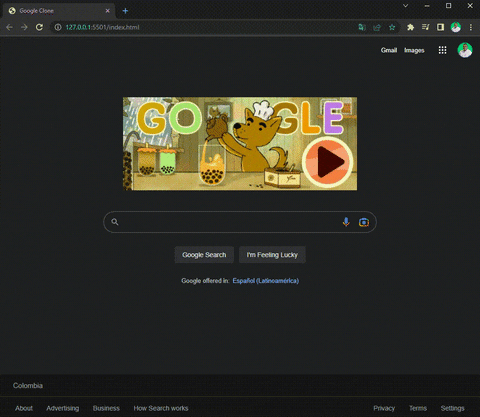Open the media control playlist icon
This screenshot has height=417, width=480.
pos(425,27)
